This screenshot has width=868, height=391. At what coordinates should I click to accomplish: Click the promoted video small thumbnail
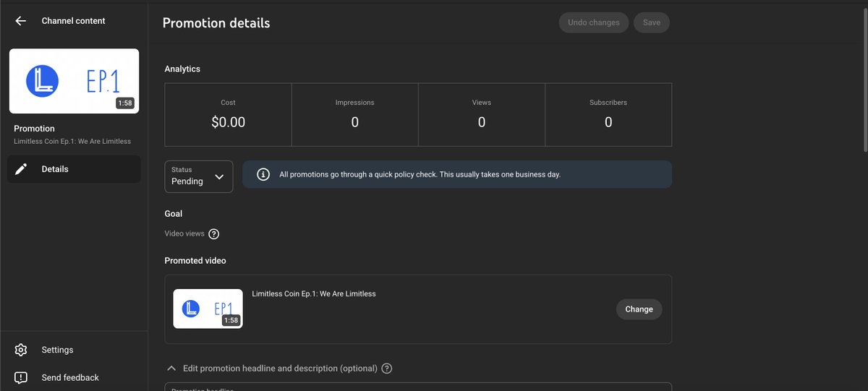click(x=208, y=309)
